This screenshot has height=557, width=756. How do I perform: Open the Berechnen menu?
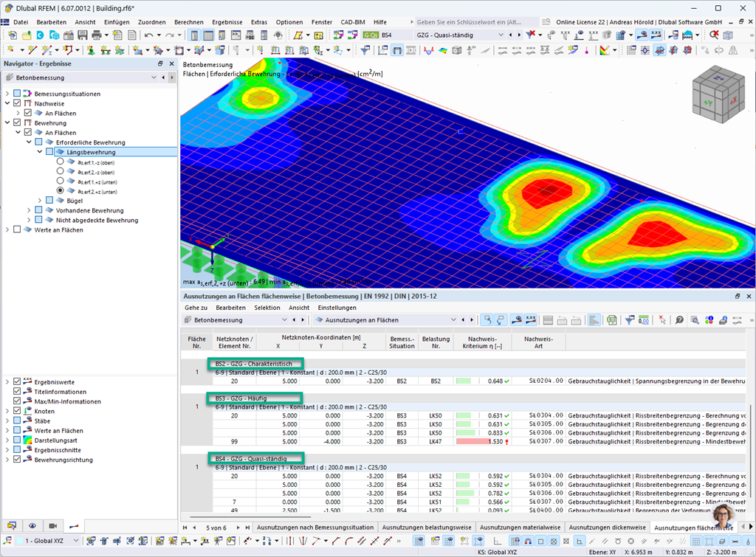tap(188, 21)
